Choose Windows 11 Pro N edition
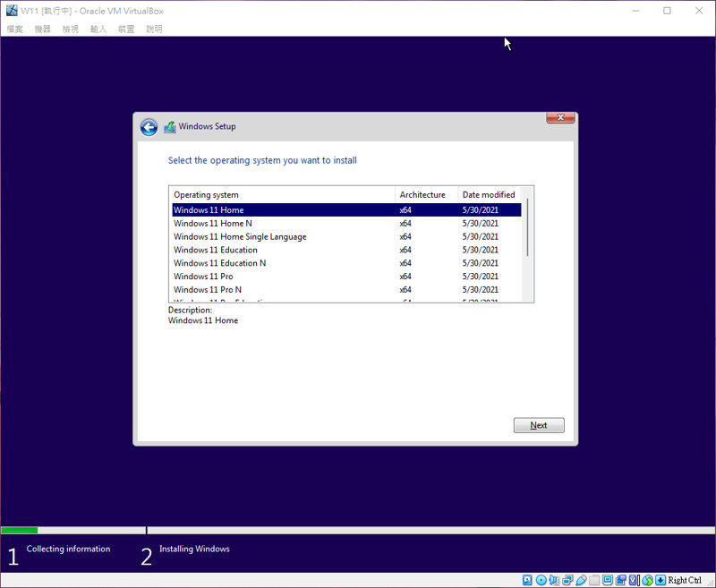 click(x=346, y=289)
